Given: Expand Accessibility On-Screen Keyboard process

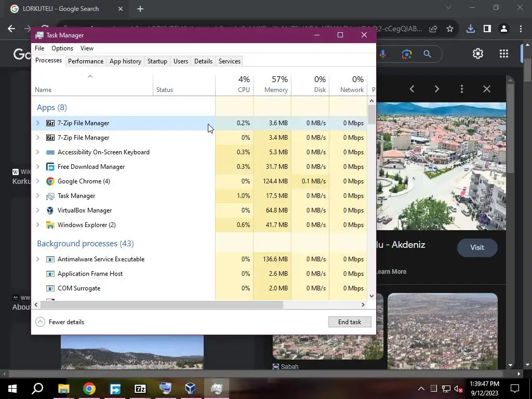Looking at the screenshot, I should pos(37,152).
